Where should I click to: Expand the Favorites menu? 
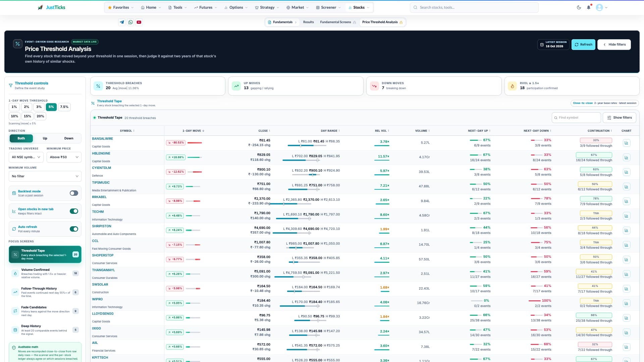(121, 7)
